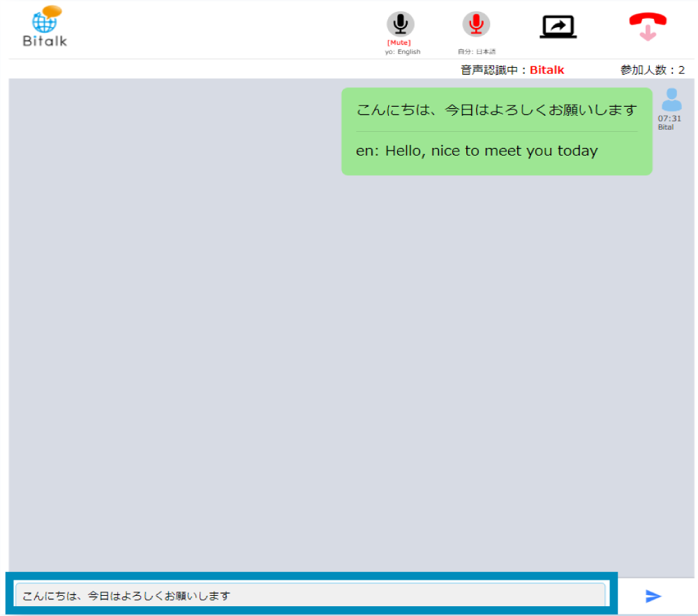Send the message with the blue arrow icon
Viewport: 698px width, 616px height.
(x=653, y=596)
